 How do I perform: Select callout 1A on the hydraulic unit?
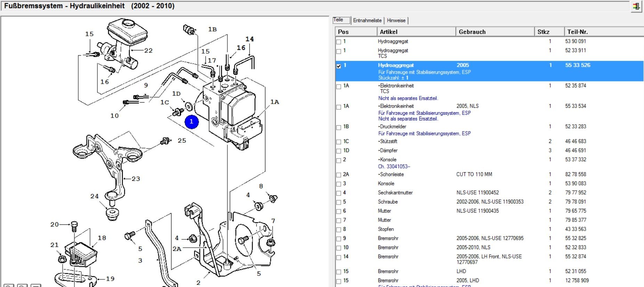[x=275, y=102]
